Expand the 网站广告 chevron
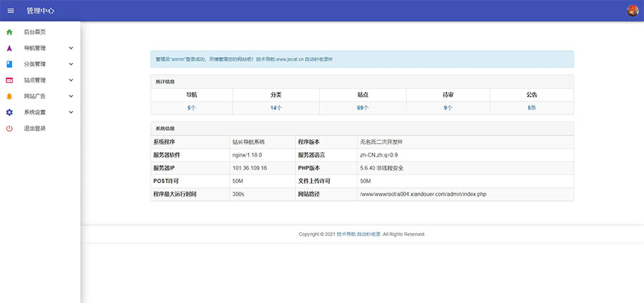 pos(71,96)
